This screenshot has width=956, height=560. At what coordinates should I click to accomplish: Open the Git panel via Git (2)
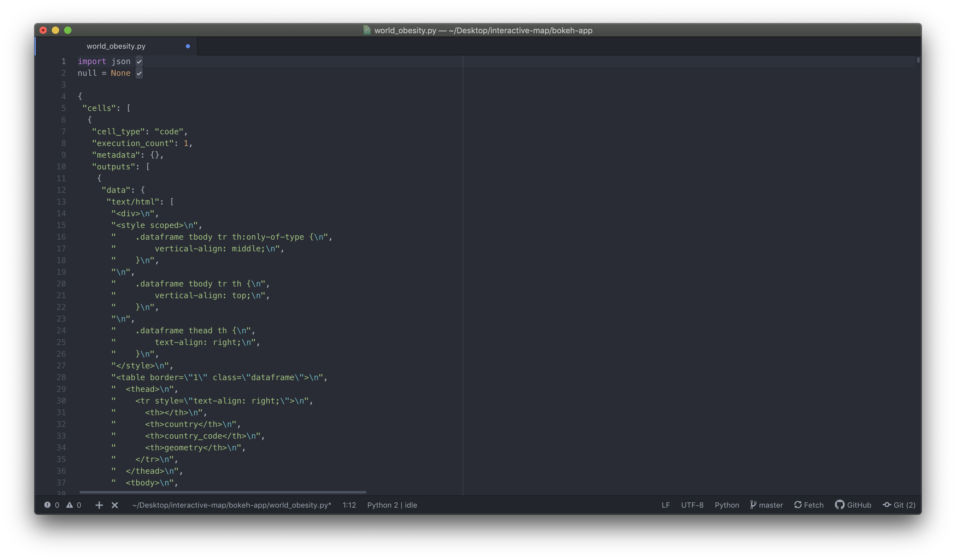(x=899, y=505)
